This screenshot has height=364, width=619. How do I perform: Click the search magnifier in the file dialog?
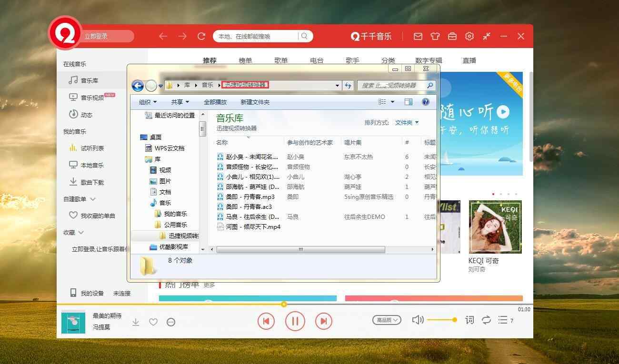(x=430, y=86)
